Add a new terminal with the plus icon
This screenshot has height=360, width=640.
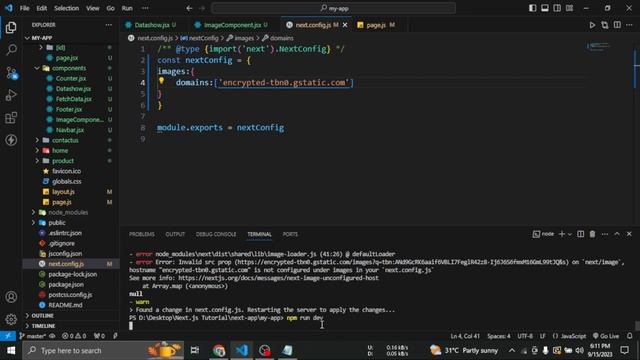[x=562, y=234]
